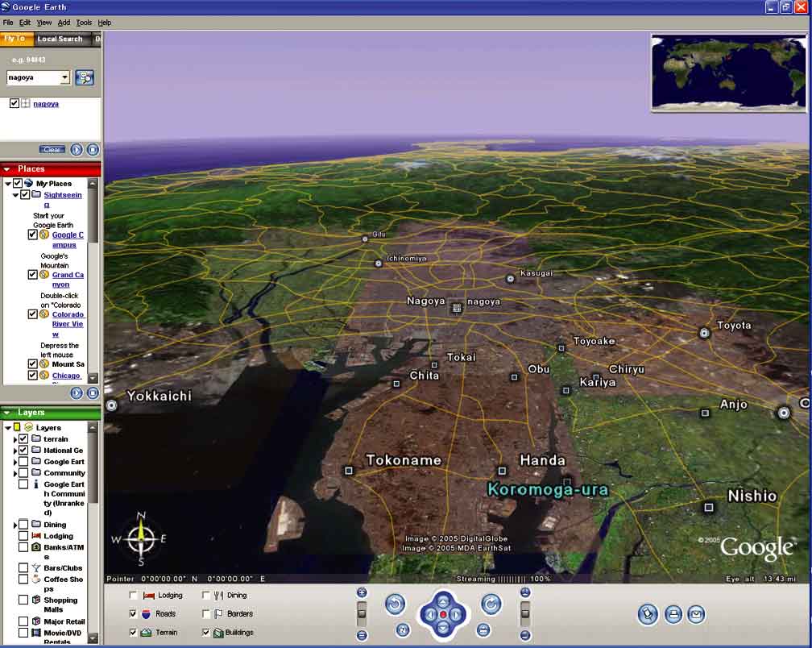Click the add placemark pushpin icon
812x648 pixels.
coord(648,615)
